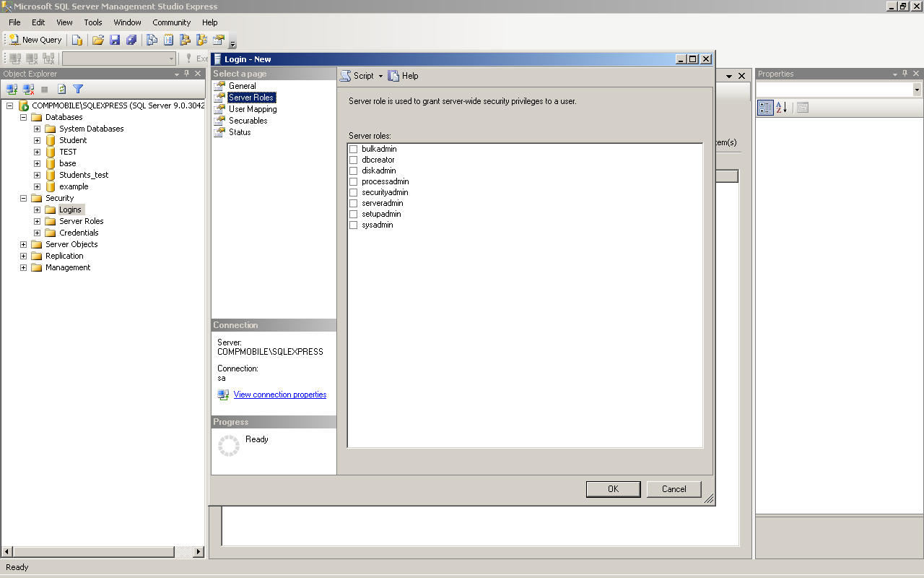
Task: Expand the System Databases node
Action: (37, 129)
